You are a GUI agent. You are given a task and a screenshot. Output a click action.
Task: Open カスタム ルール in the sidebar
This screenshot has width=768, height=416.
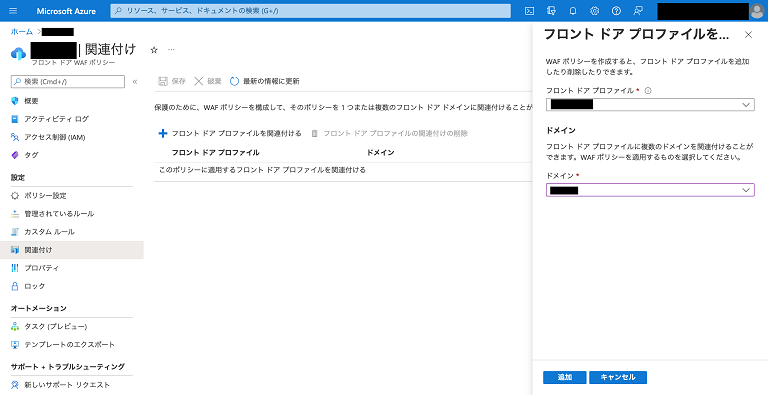point(49,231)
